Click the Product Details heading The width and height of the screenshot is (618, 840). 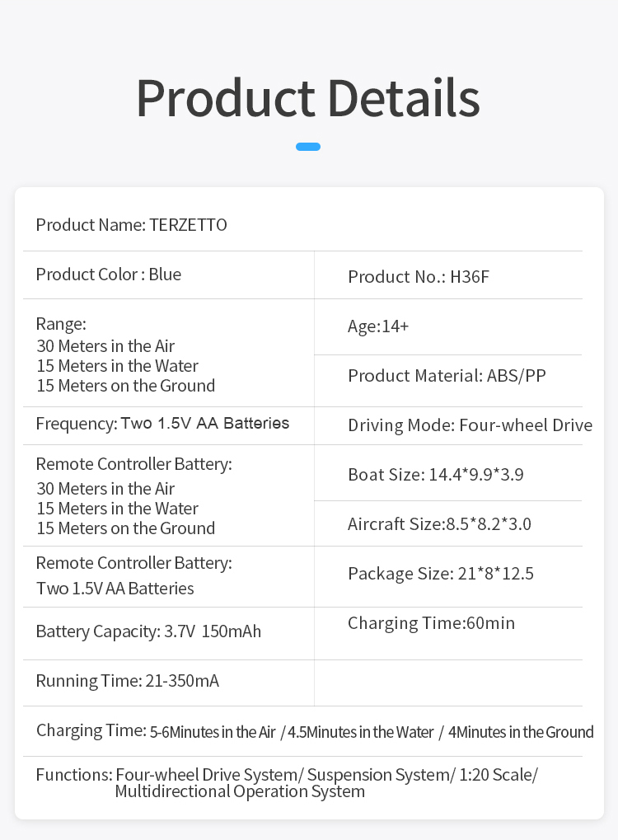[x=308, y=98]
